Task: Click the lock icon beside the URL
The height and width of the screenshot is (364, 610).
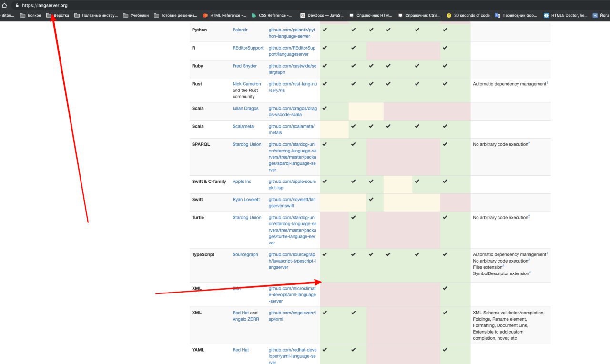Action: [17, 5]
